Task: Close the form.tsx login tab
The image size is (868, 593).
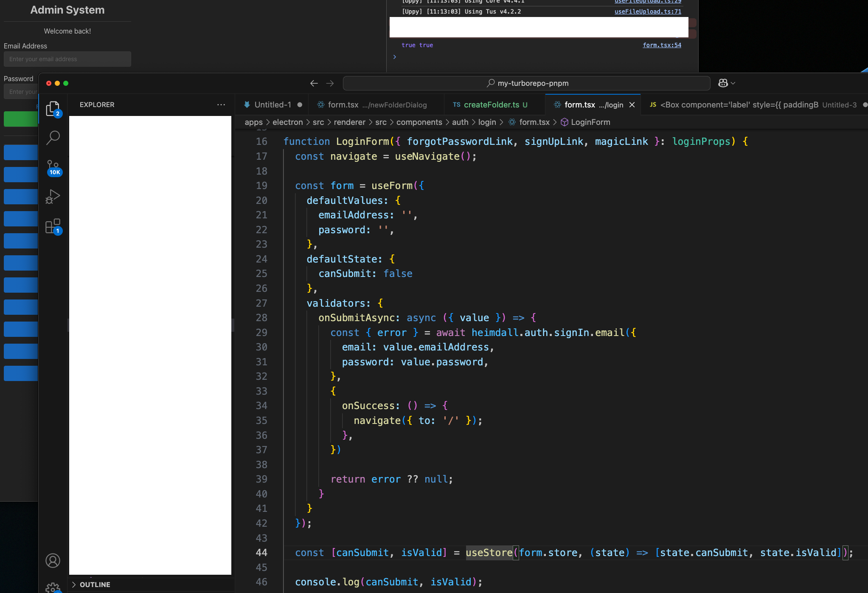Action: coord(632,105)
